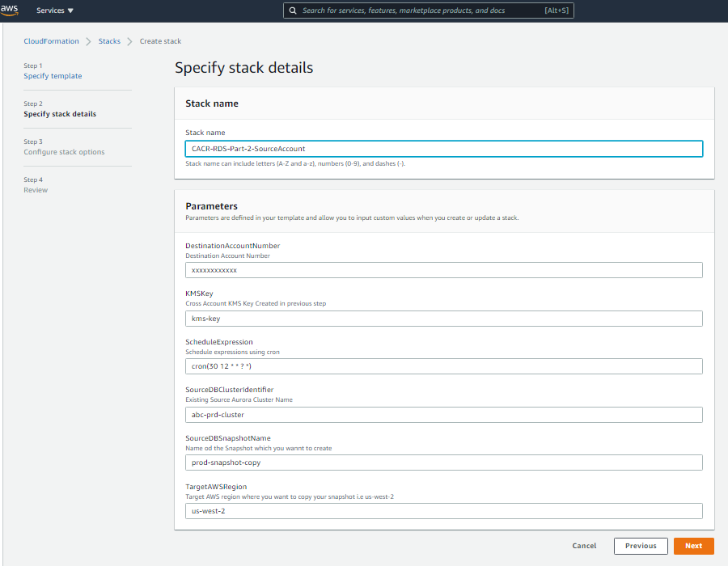
Task: Jump to Step 4 Review
Action: click(36, 189)
